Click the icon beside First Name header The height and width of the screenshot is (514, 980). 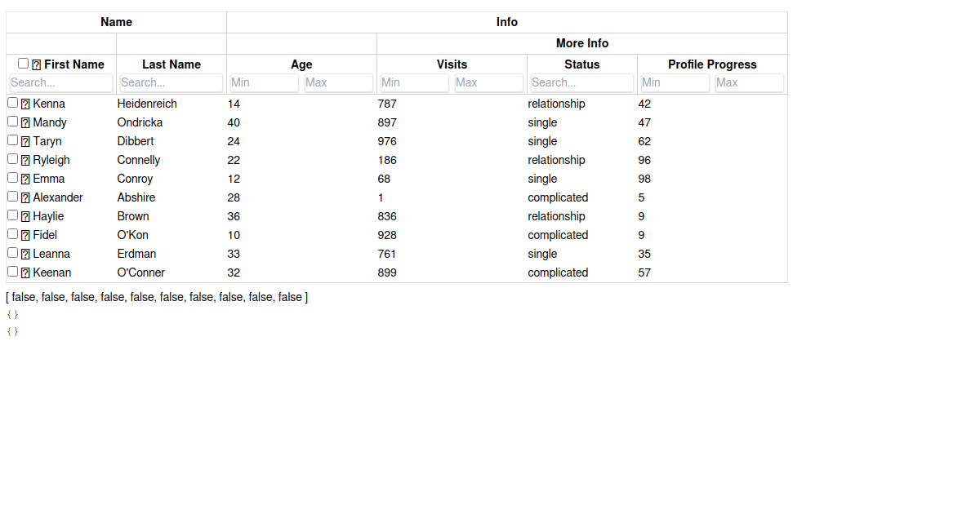tap(37, 65)
